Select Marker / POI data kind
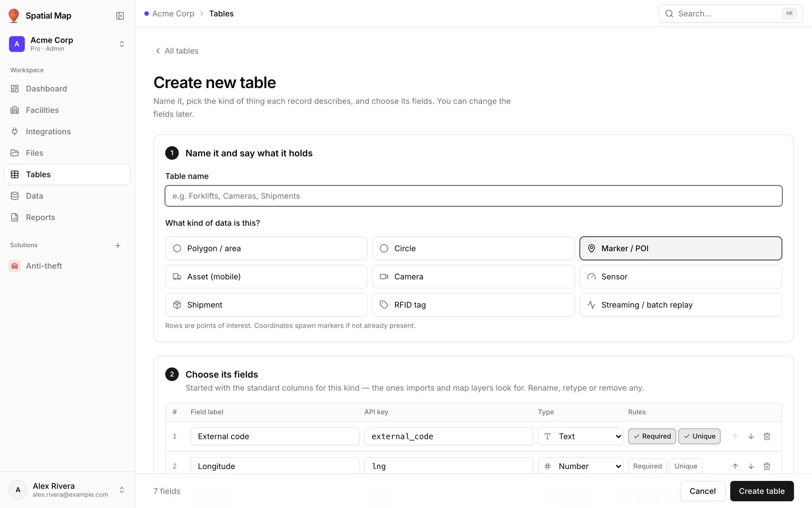 pyautogui.click(x=680, y=248)
